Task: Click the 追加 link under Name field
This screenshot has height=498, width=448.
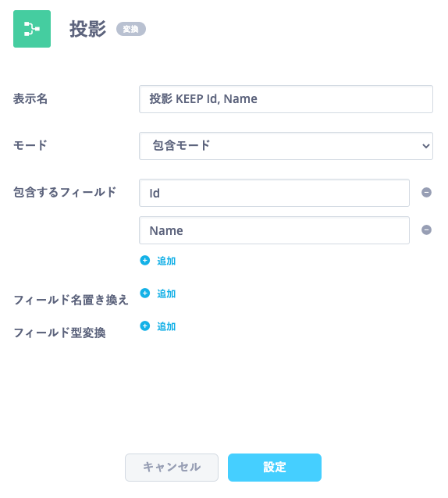Action: point(166,261)
